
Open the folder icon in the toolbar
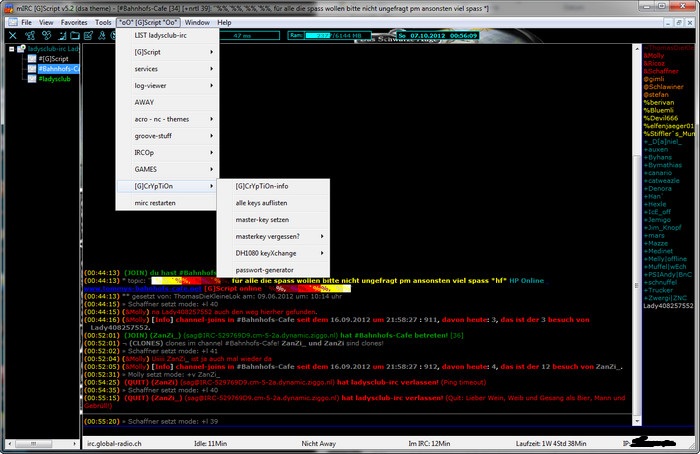click(75, 35)
